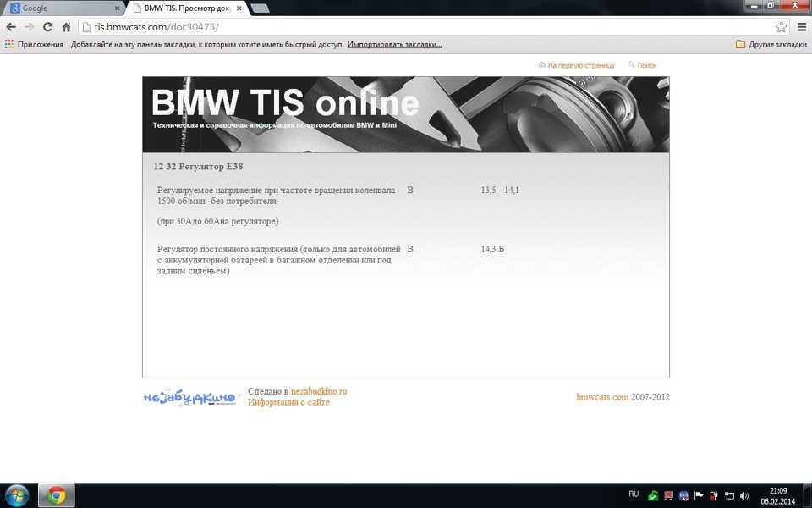Follow the На первую страницу link
Viewport: 812px width, 508px height.
click(x=580, y=65)
